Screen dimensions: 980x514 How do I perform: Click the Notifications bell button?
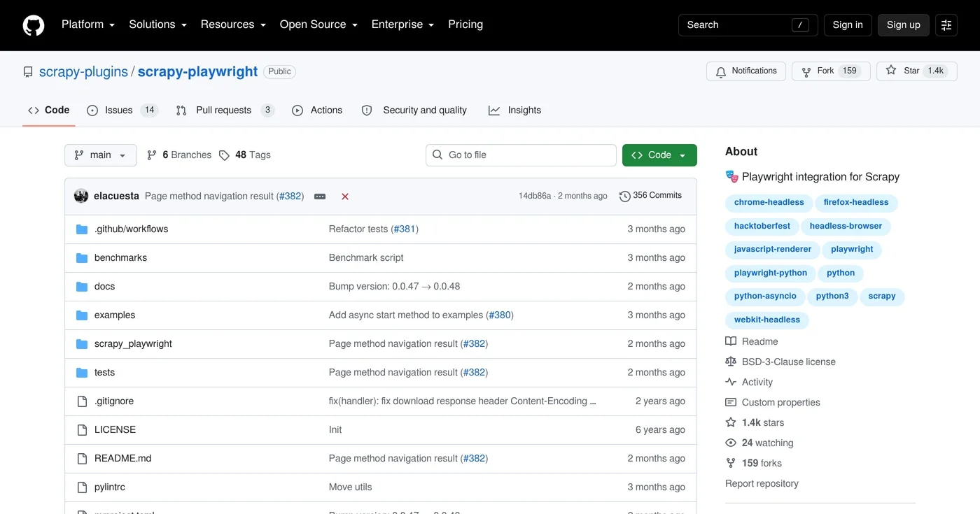pyautogui.click(x=746, y=71)
